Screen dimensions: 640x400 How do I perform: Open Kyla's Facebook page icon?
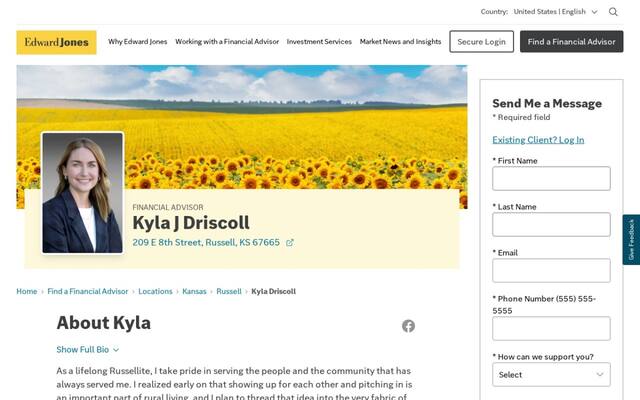(x=408, y=326)
